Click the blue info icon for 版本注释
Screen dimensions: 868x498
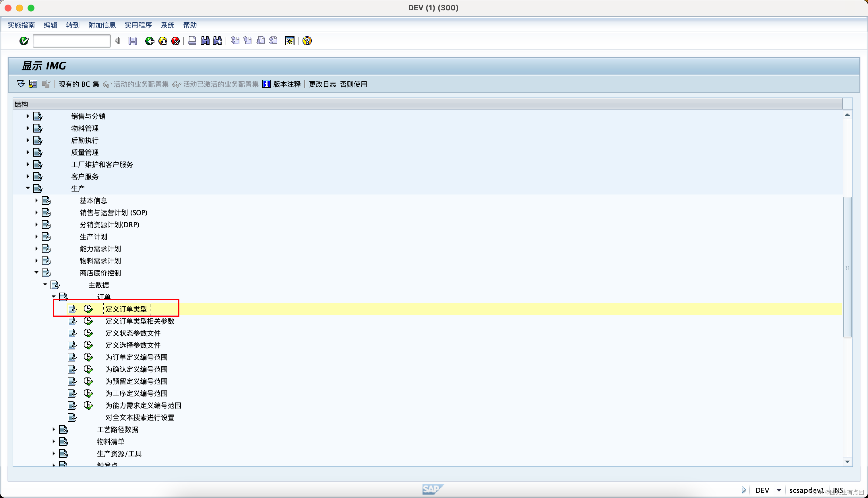266,84
